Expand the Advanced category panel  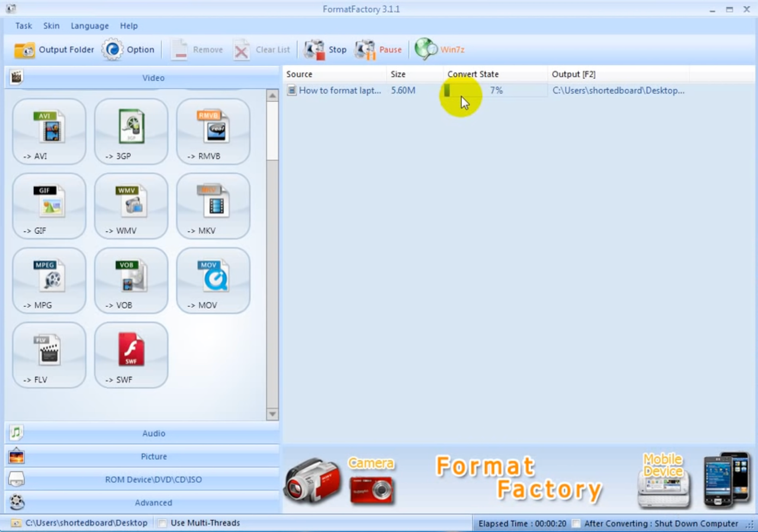142,502
